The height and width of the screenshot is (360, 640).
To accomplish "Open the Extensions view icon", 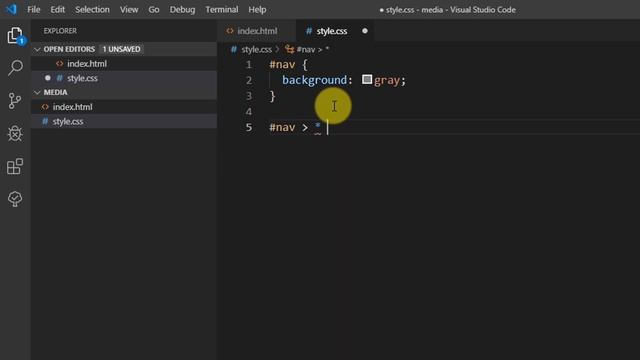I will [x=15, y=166].
